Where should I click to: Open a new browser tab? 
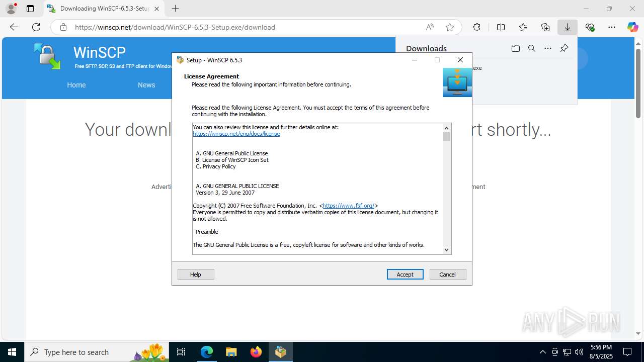tap(175, 9)
